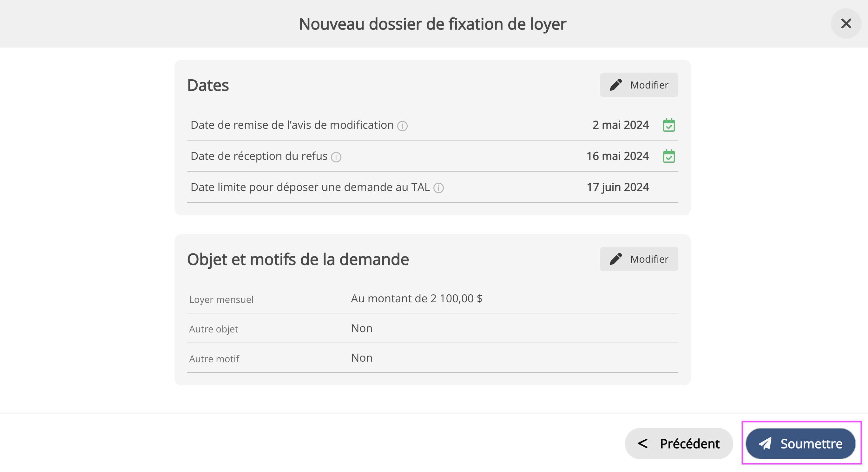Image resolution: width=868 pixels, height=472 pixels.
Task: Click the Autre motif row value Non
Action: [362, 358]
